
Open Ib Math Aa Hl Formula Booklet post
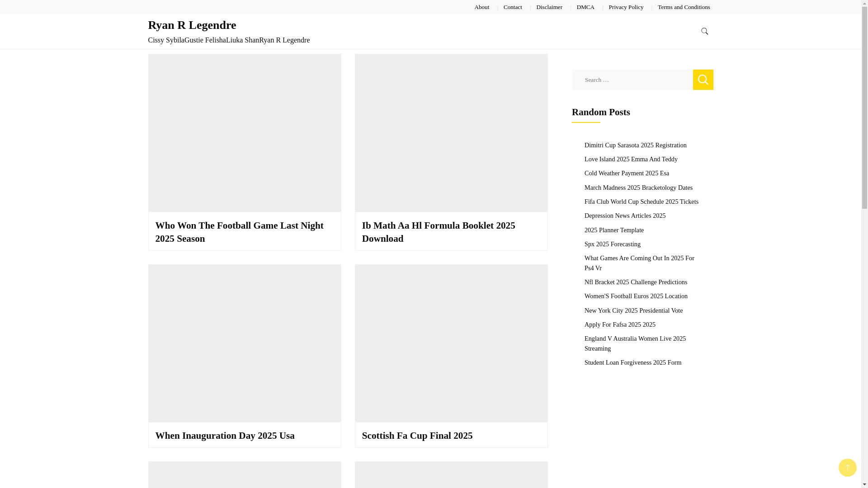coord(438,232)
